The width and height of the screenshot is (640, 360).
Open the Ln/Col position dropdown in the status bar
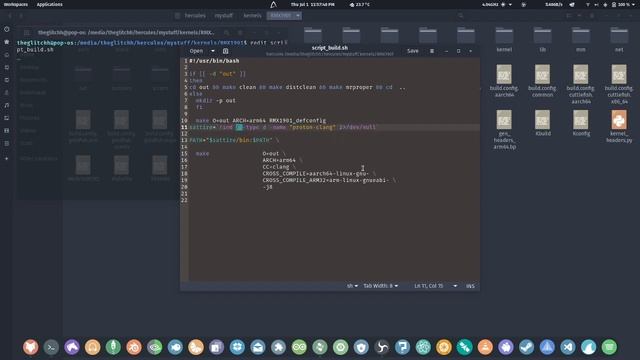(436, 286)
